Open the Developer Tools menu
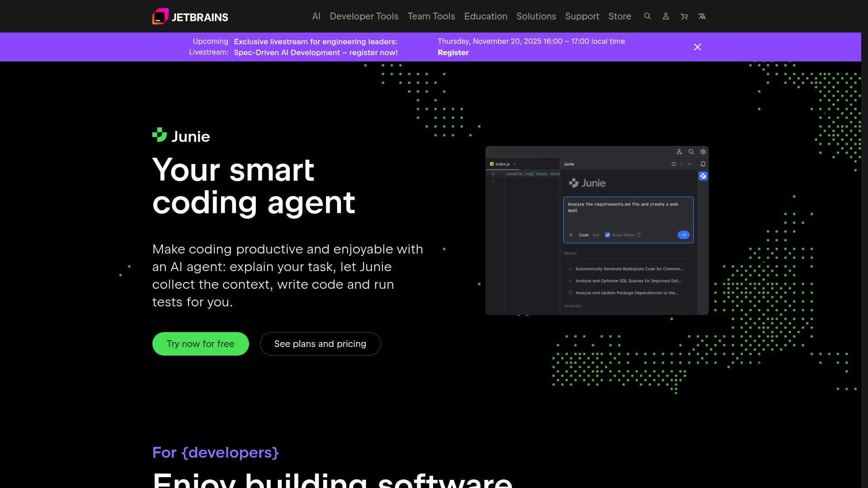Viewport: 868px width, 488px height. click(364, 16)
